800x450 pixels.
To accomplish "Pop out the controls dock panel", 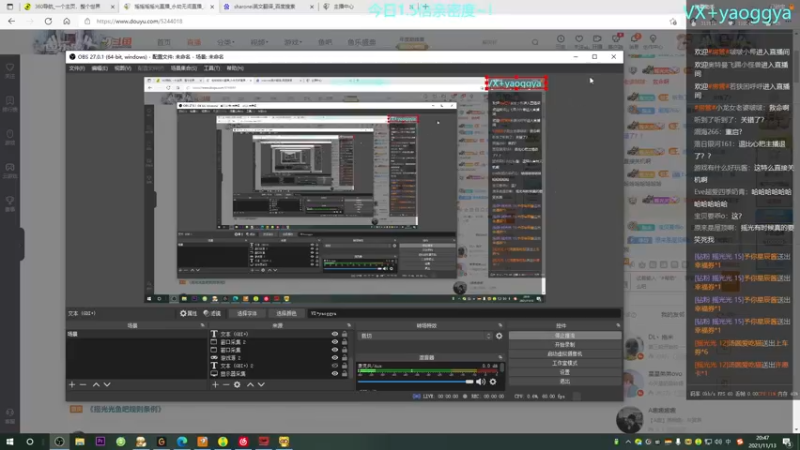I will tap(618, 325).
